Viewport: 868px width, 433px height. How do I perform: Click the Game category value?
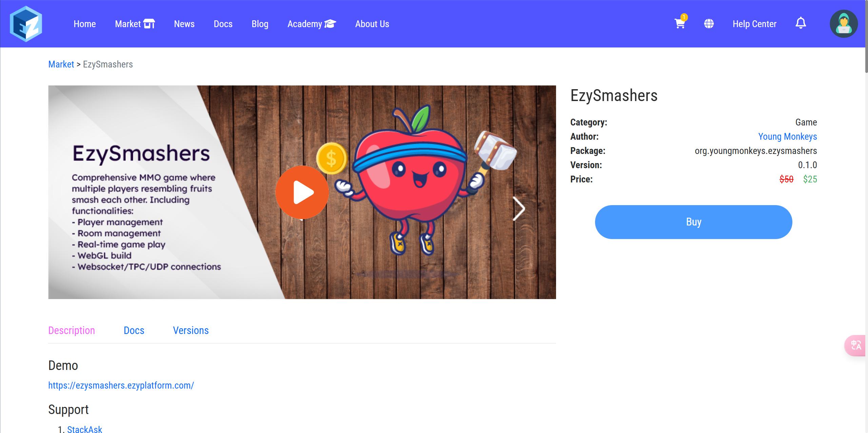[806, 122]
